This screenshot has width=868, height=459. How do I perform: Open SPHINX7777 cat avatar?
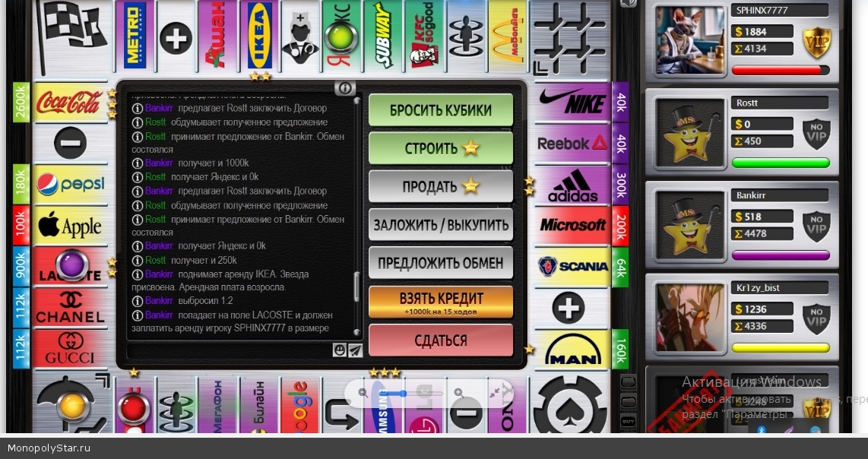point(689,40)
